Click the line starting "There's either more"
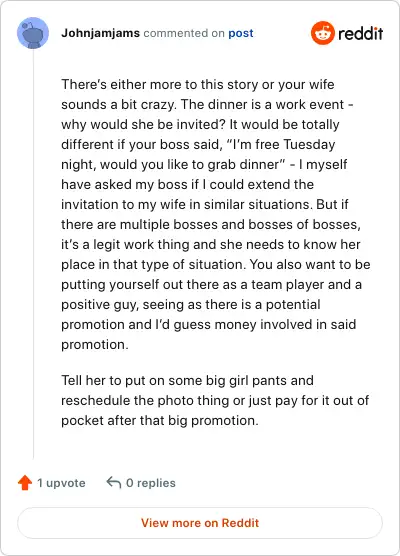 (198, 84)
